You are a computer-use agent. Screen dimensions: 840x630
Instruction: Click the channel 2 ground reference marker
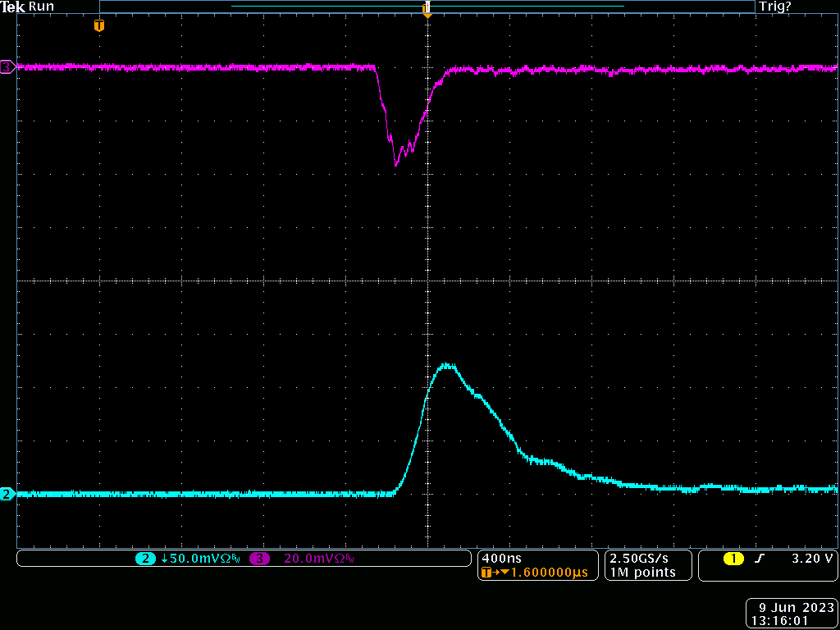[x=7, y=494]
